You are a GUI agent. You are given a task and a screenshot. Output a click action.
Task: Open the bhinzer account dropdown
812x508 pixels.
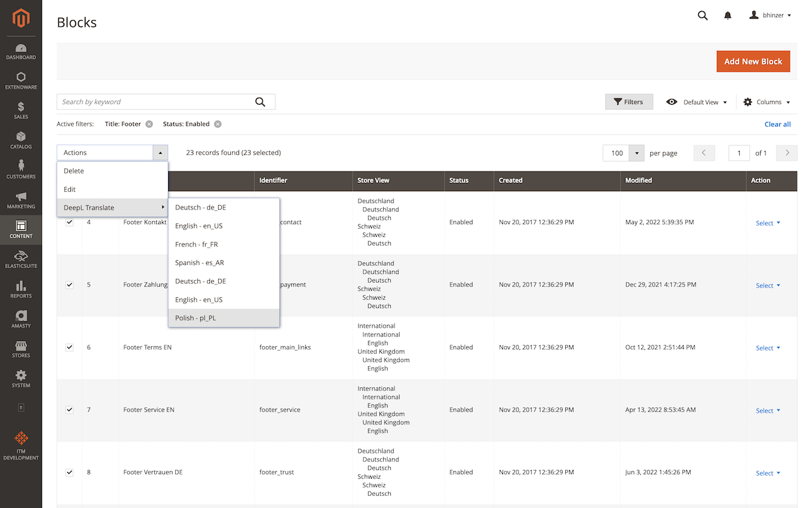(770, 15)
